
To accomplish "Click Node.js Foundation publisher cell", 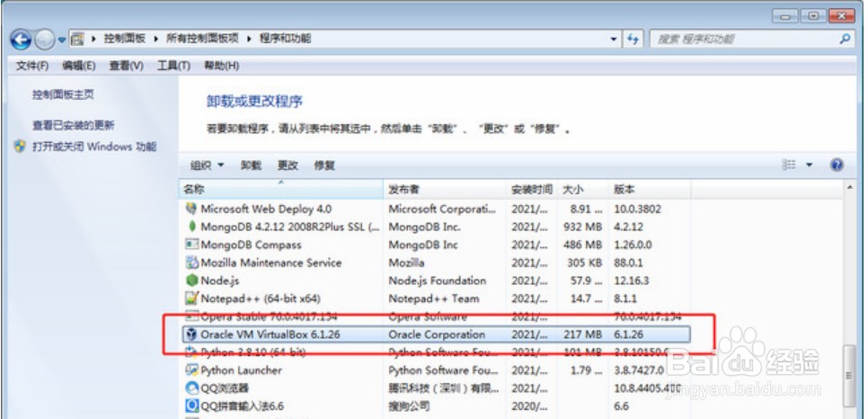I will (x=438, y=281).
